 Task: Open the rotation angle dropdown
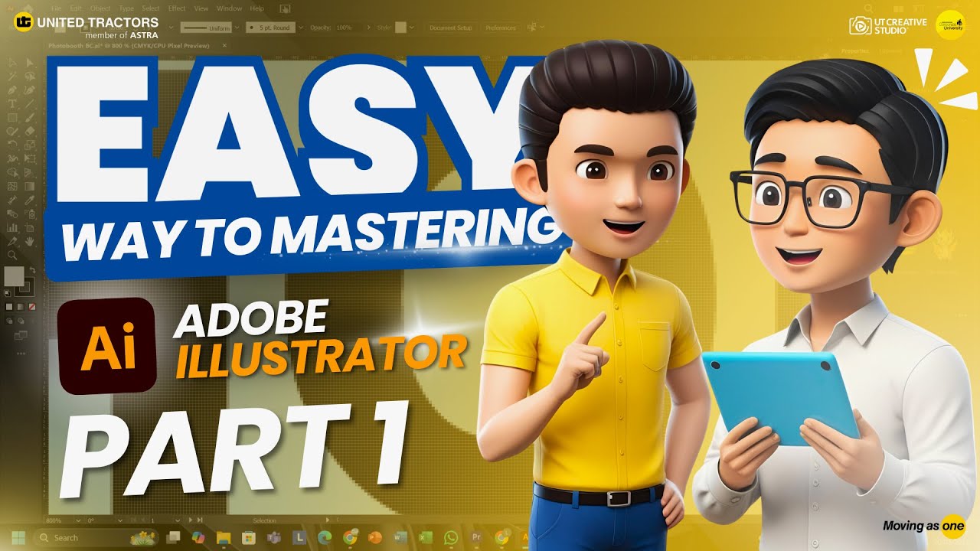point(120,520)
